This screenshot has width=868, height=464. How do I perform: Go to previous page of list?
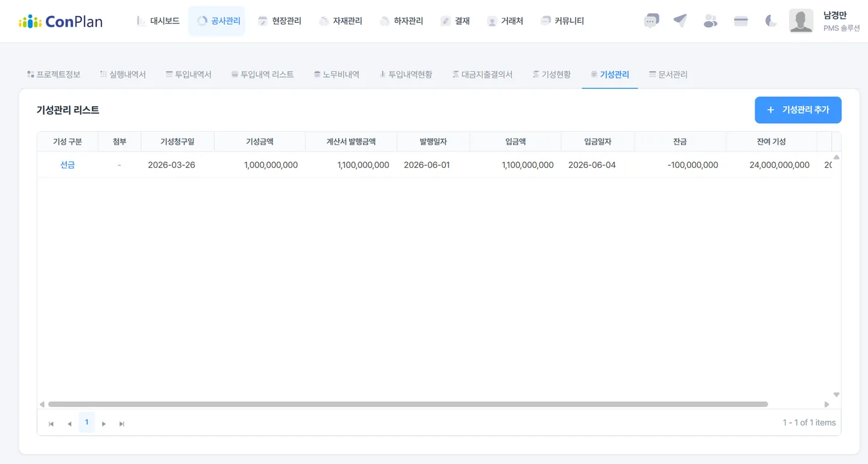coord(69,424)
